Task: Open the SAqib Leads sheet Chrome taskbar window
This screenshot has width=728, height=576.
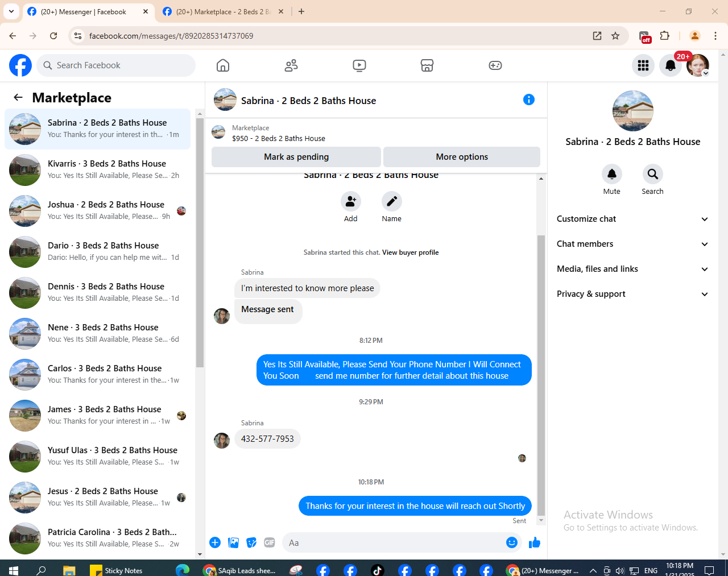Action: [239, 570]
